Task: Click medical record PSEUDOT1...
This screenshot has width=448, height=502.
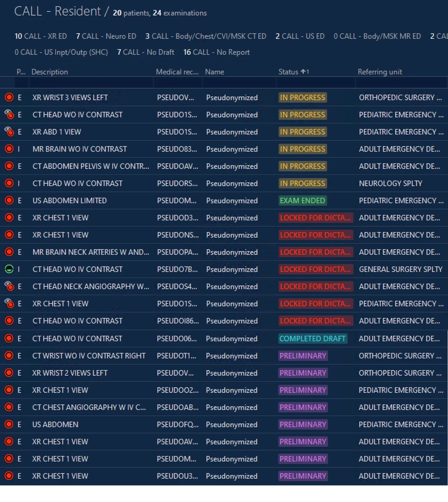Action: point(176,356)
